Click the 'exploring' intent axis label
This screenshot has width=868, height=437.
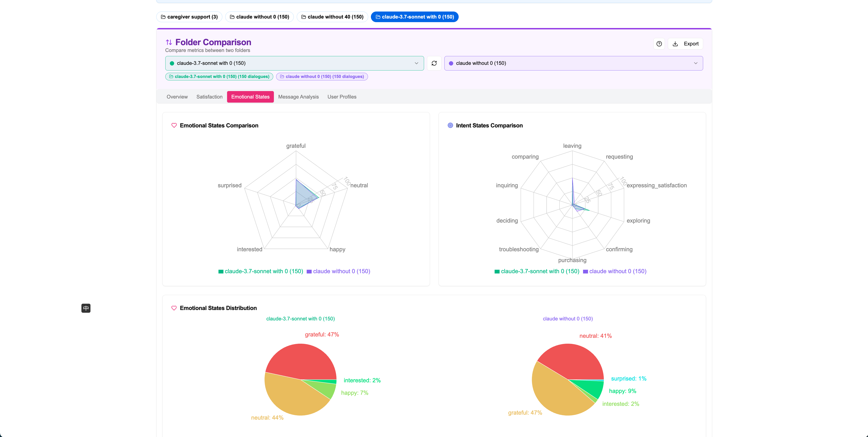tap(638, 221)
